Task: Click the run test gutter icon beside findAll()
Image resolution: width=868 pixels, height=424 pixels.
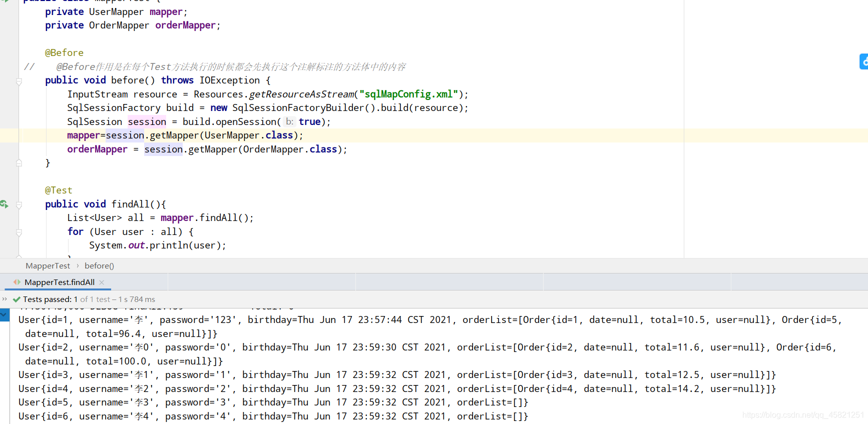Action: [x=4, y=204]
